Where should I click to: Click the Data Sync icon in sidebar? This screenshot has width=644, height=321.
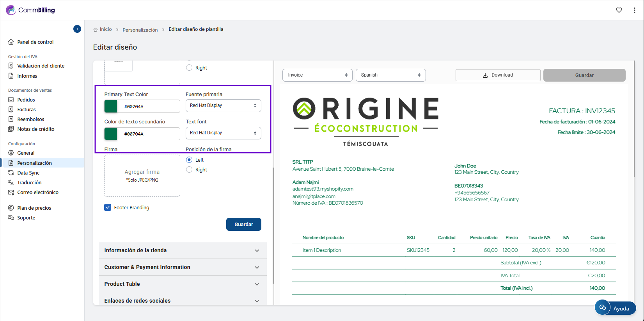11,173
